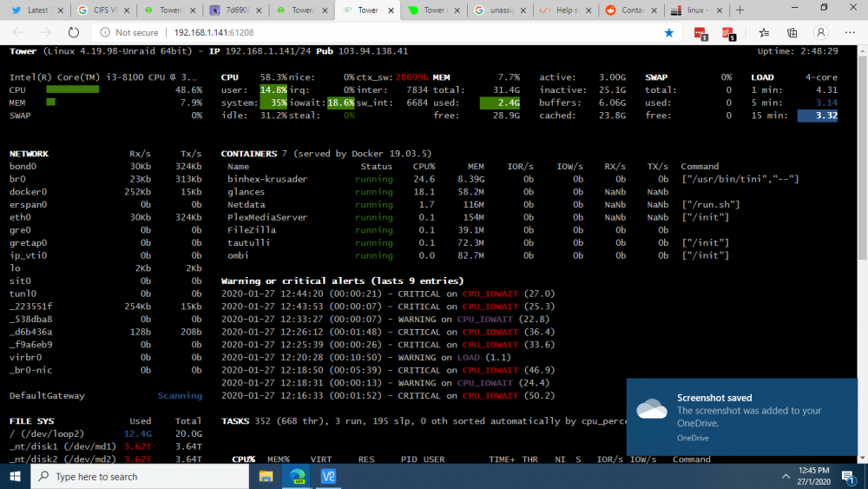Open the browser profile icon
The height and width of the screenshot is (489, 868).
coord(821,33)
